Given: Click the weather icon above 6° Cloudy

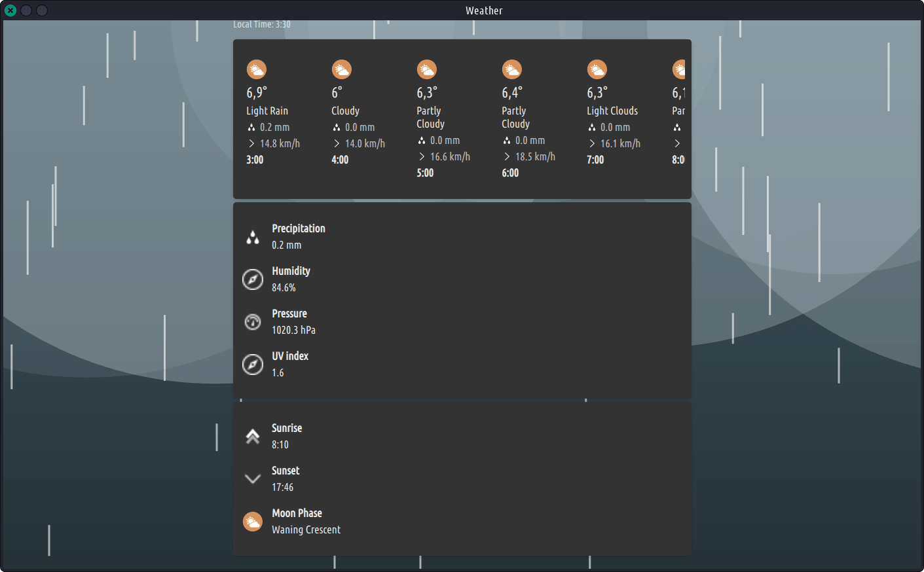Looking at the screenshot, I should [341, 69].
